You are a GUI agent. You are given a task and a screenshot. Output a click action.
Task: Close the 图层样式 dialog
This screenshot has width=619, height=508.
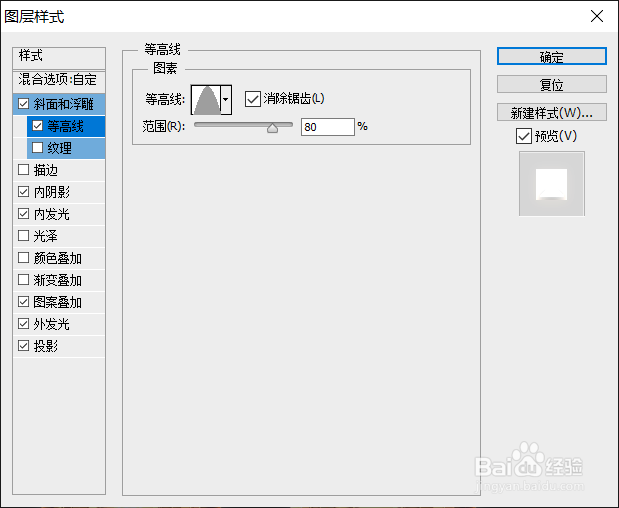coord(597,16)
